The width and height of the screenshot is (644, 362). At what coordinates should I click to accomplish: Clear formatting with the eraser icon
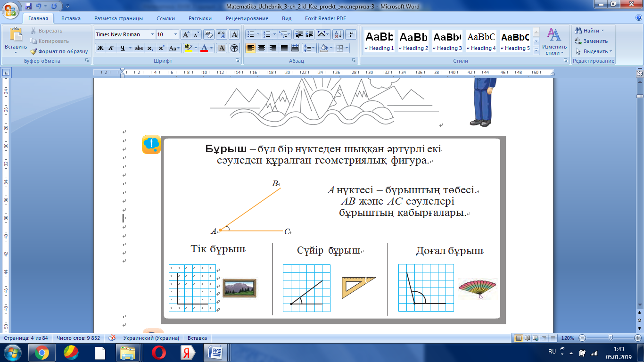209,34
